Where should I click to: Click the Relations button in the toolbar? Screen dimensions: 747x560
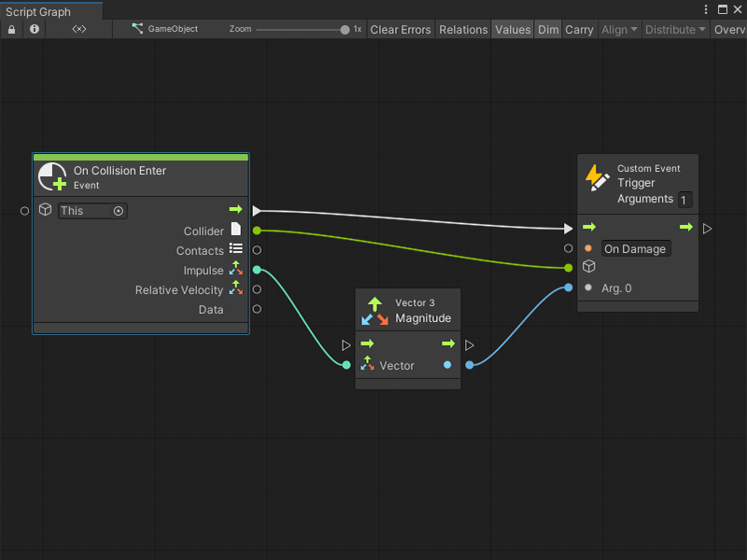click(x=463, y=29)
